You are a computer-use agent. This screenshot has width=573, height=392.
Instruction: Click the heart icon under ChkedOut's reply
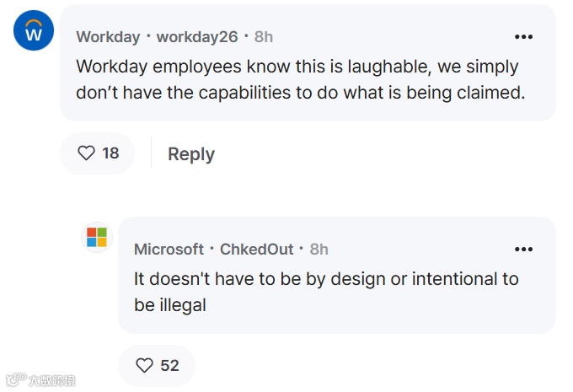(145, 365)
